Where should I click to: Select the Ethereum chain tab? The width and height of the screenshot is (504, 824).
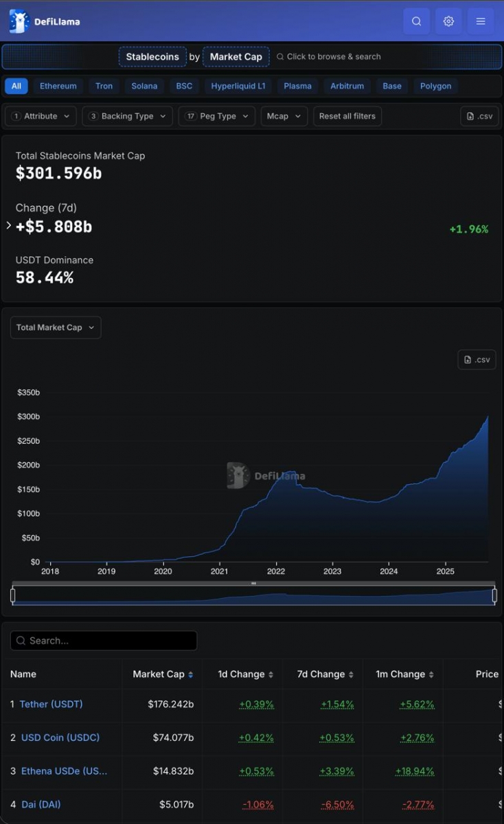[58, 86]
